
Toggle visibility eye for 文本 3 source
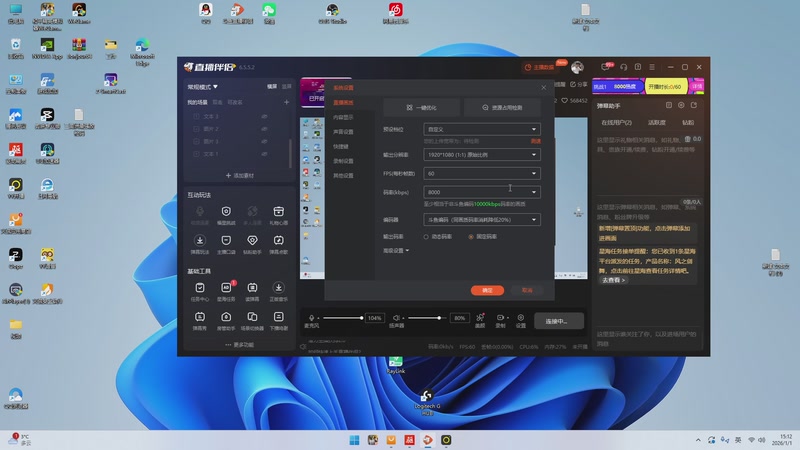tap(264, 116)
